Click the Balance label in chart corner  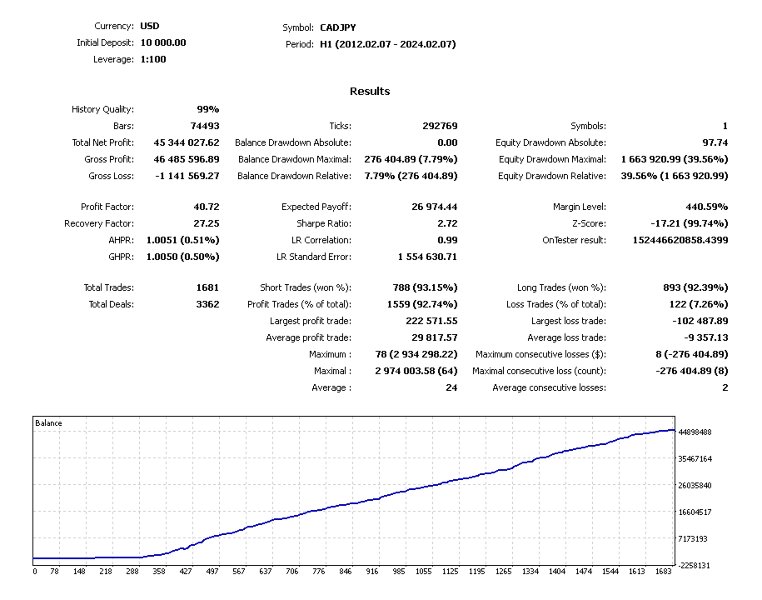coord(49,423)
